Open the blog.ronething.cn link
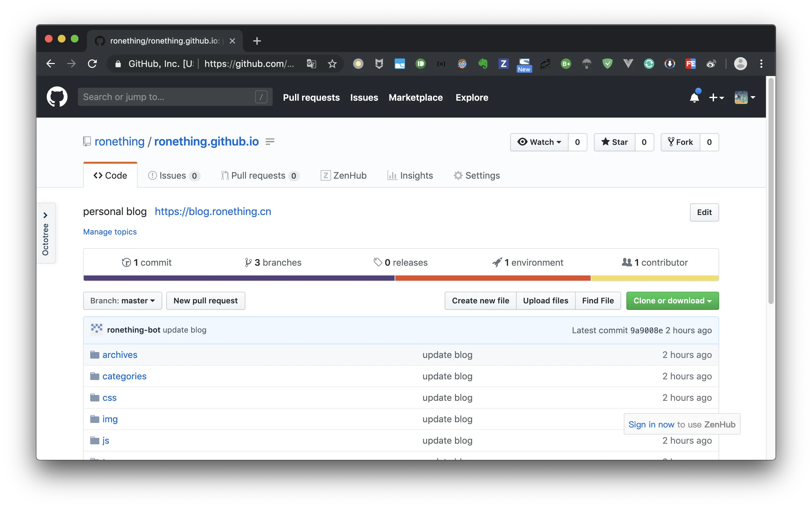 point(213,211)
